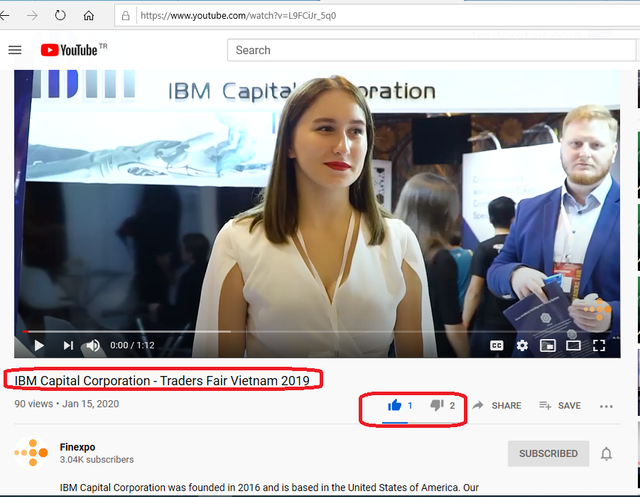Open the Finexpo channel name link
The width and height of the screenshot is (640, 497).
click(x=78, y=447)
